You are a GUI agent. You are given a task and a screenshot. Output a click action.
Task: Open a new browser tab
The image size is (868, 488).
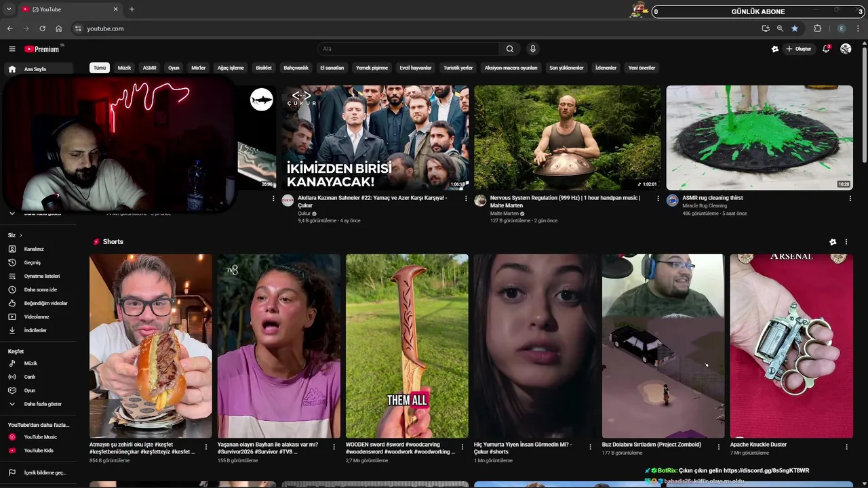[132, 9]
